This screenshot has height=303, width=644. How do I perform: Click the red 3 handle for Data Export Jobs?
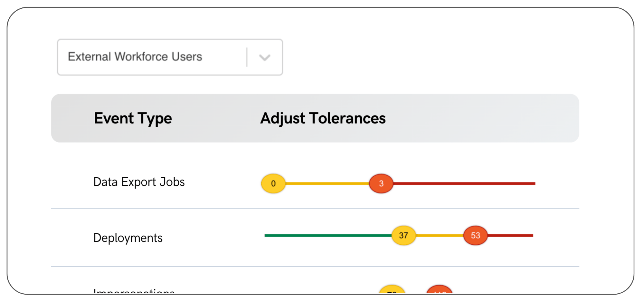pyautogui.click(x=381, y=183)
